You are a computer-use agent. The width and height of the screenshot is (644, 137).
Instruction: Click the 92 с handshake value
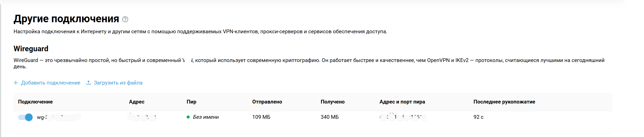click(478, 117)
